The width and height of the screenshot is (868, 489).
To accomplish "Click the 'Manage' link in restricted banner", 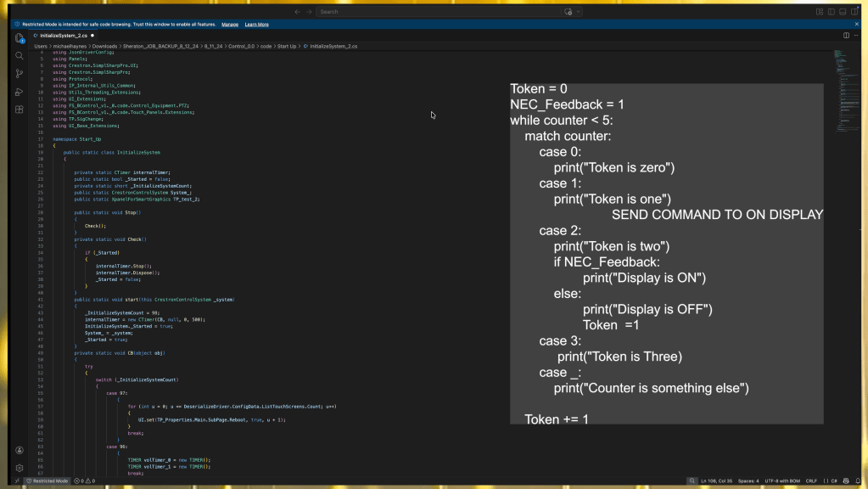I will [229, 25].
